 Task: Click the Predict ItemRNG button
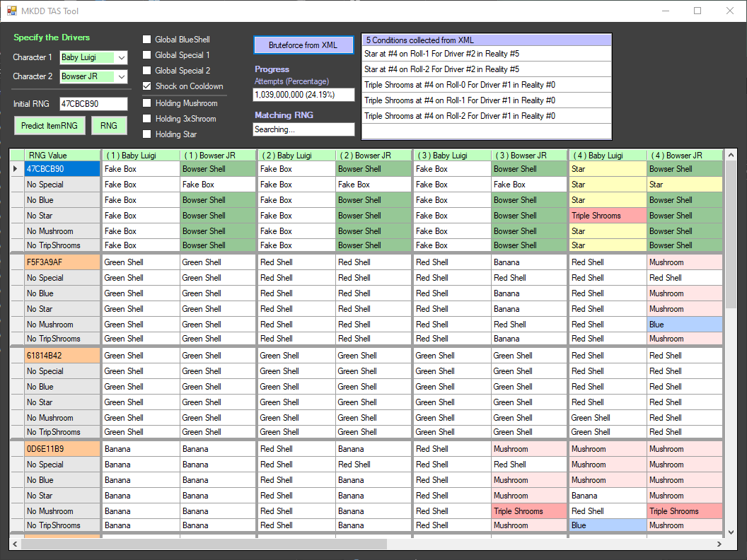pyautogui.click(x=50, y=126)
